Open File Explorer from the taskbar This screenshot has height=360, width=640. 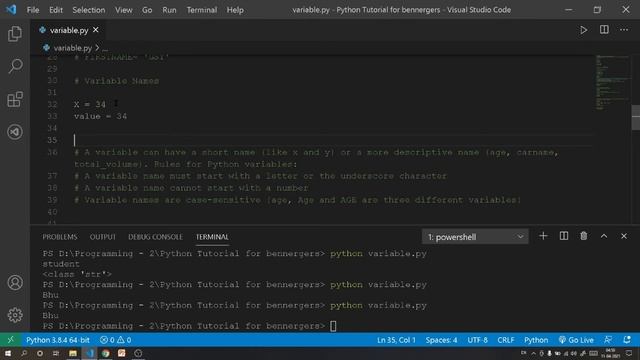pyautogui.click(x=73, y=353)
